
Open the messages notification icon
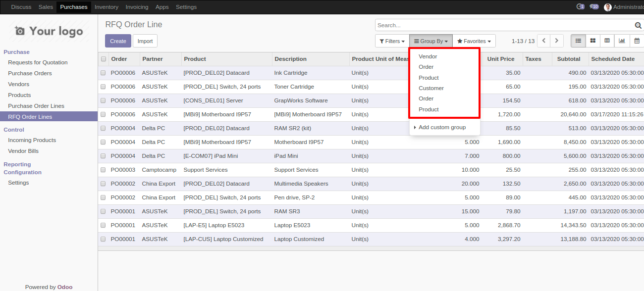tap(581, 7)
